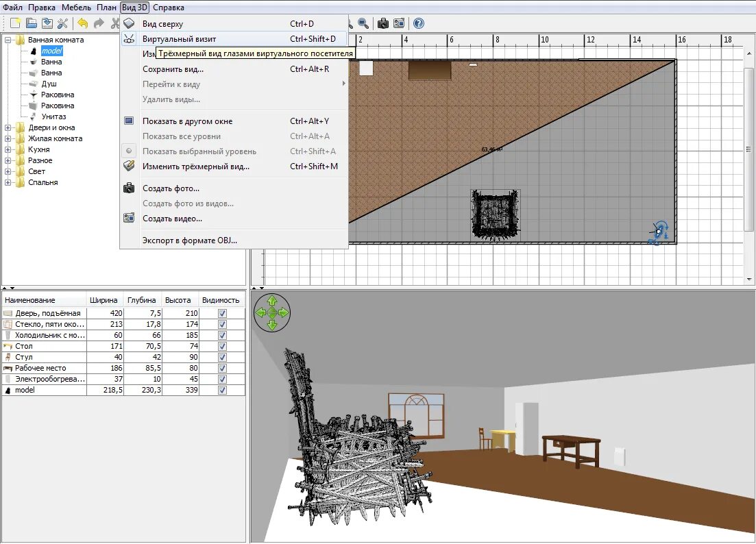
Task: Click the Унитаз catalog item icon
Action: [34, 116]
